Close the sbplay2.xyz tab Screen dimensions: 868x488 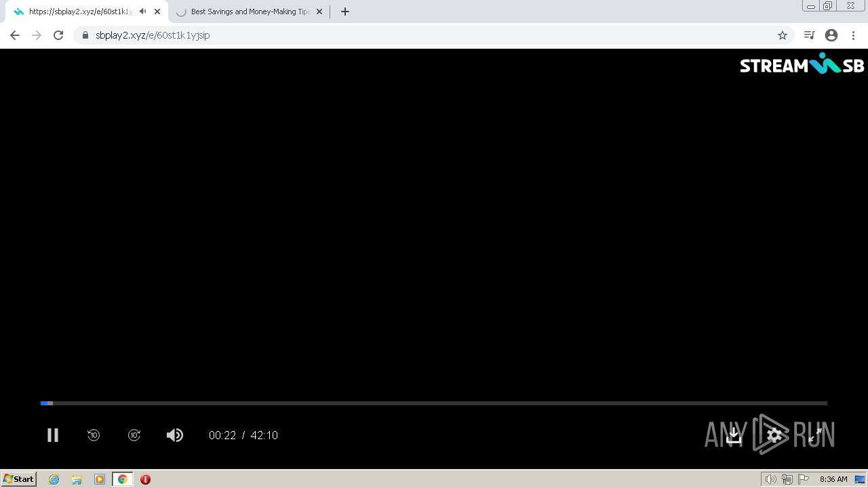(157, 12)
